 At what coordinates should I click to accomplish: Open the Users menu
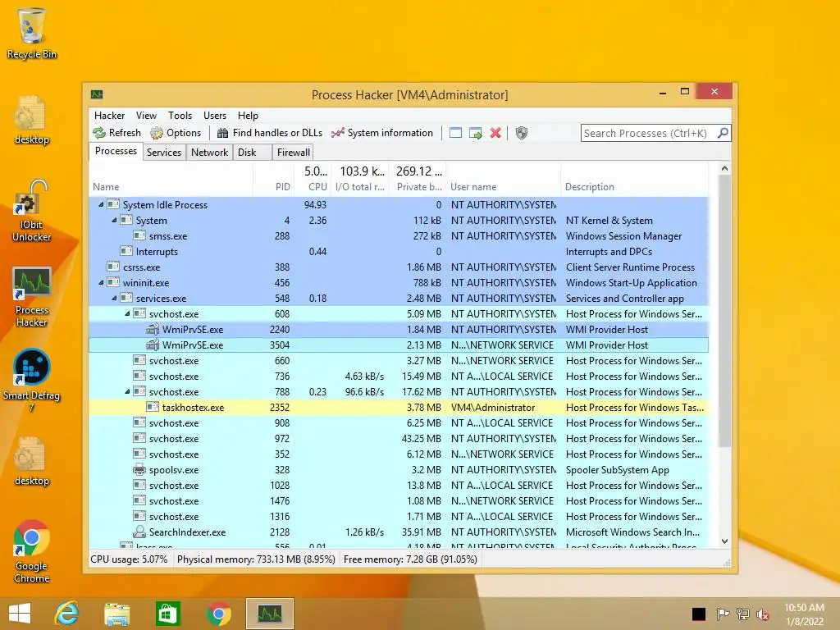click(x=215, y=115)
